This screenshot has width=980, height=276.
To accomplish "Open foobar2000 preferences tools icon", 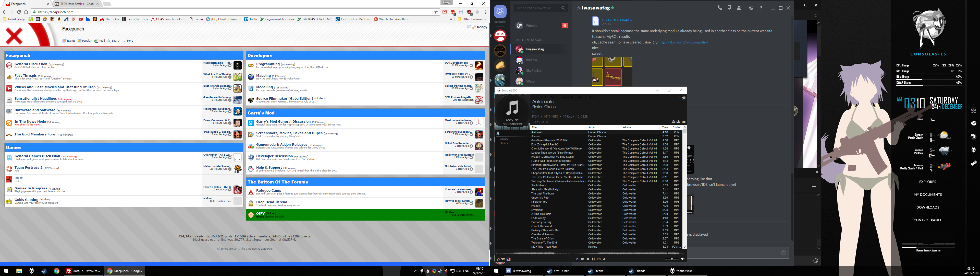I will point(684,98).
